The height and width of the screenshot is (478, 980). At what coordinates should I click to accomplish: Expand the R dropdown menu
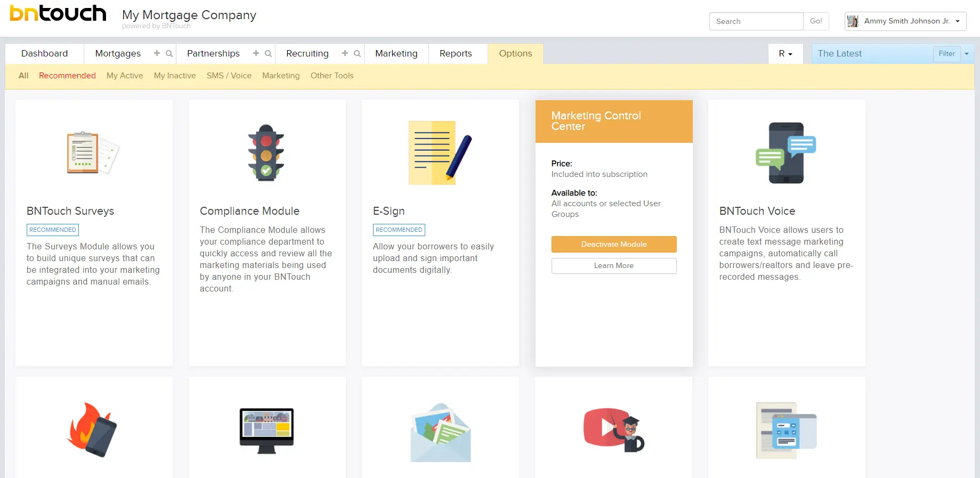[x=785, y=54]
